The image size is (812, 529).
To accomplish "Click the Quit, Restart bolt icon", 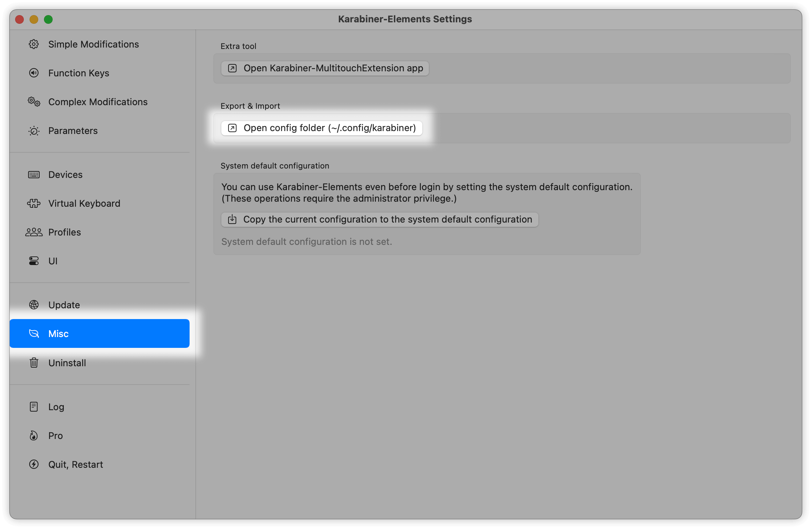I will (x=34, y=464).
